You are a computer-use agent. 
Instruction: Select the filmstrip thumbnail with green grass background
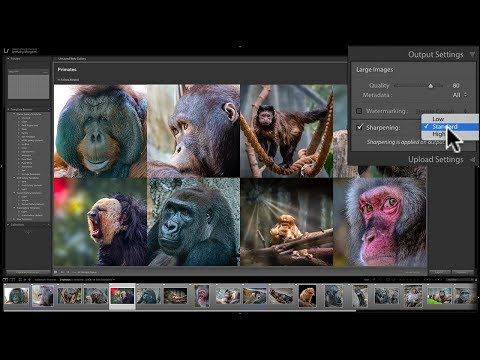[x=440, y=296]
